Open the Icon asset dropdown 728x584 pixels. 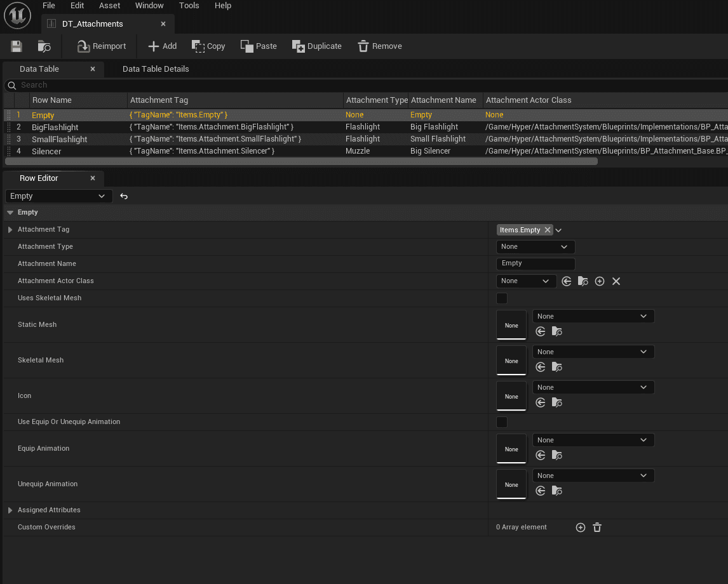click(x=593, y=388)
